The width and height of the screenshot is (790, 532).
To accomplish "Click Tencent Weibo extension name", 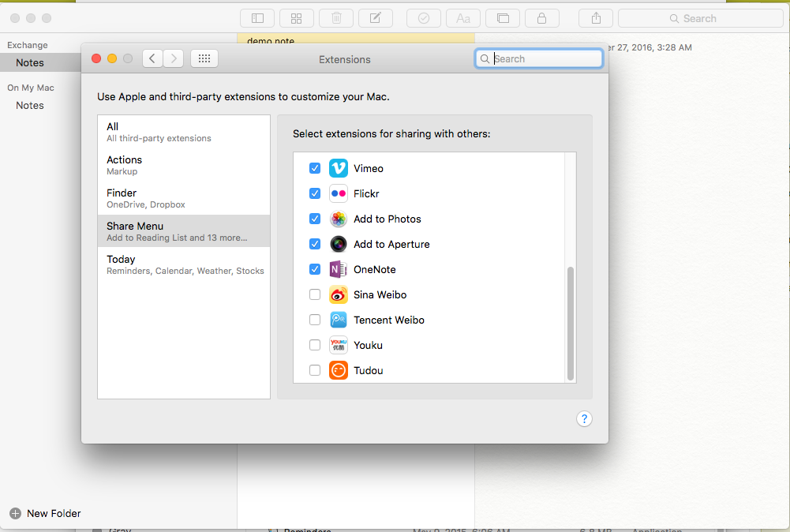I will tap(389, 320).
